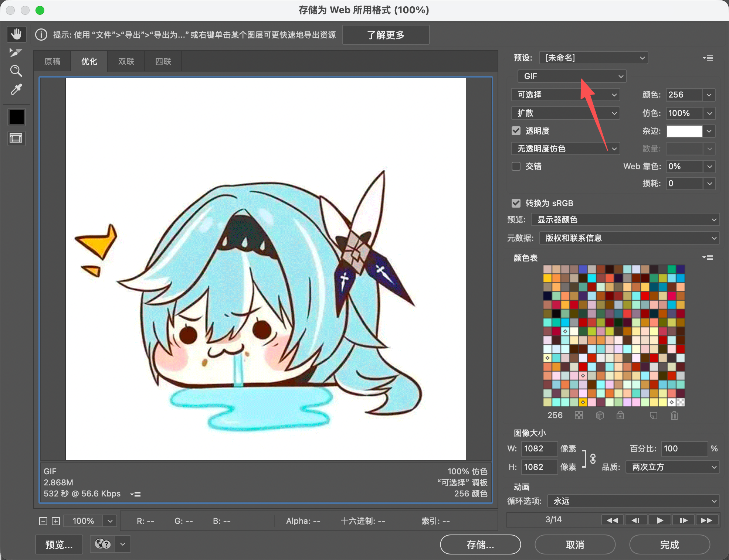Open the 仿色 100% dropdown arrow
This screenshot has height=560, width=729.
(709, 113)
